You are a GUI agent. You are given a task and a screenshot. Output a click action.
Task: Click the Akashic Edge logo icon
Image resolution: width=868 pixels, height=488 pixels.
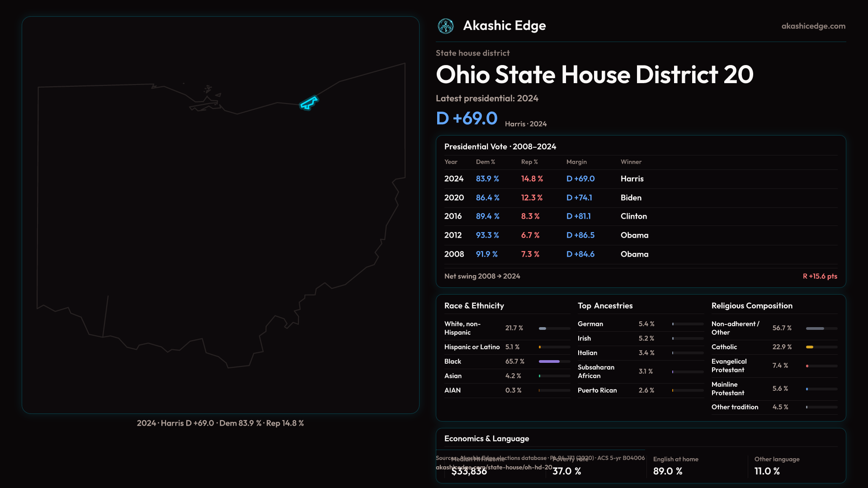click(446, 26)
